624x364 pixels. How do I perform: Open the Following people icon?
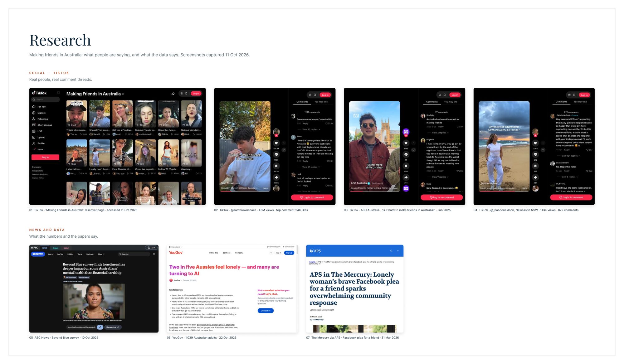[34, 119]
